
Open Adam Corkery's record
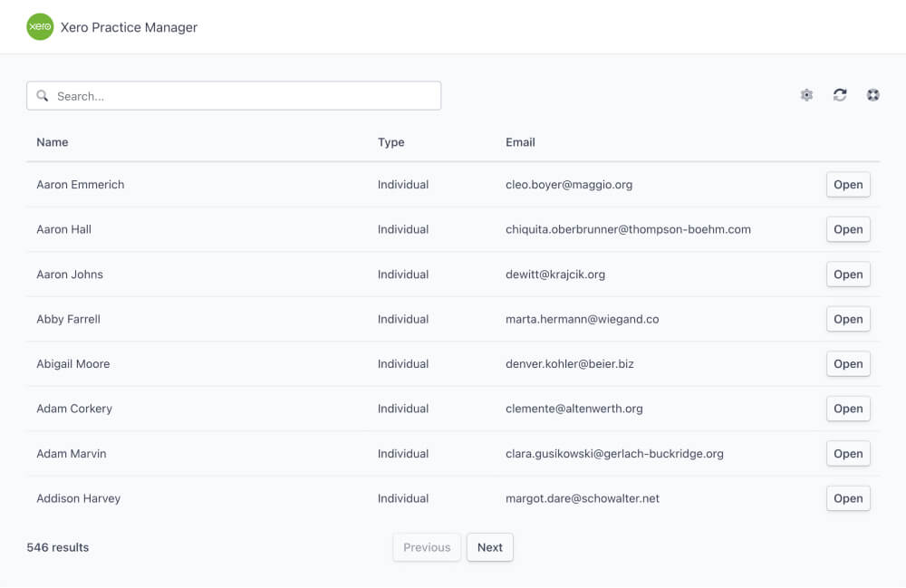847,409
